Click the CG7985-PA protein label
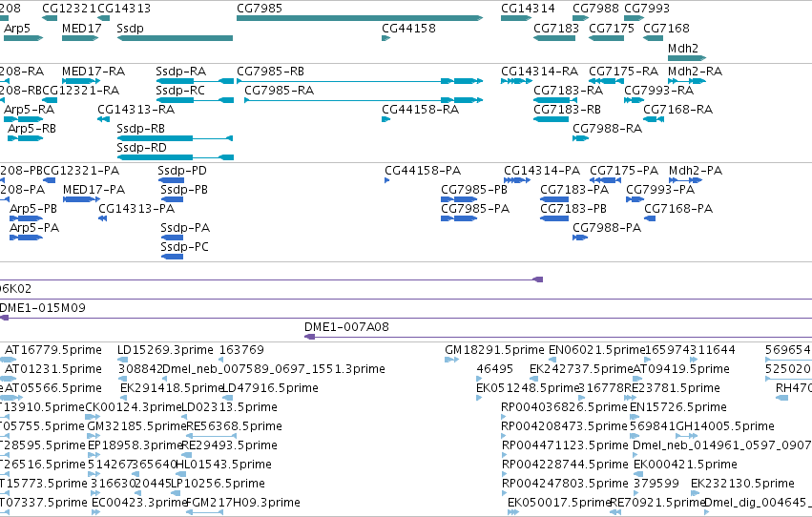This screenshot has height=517, width=812. coord(475,209)
